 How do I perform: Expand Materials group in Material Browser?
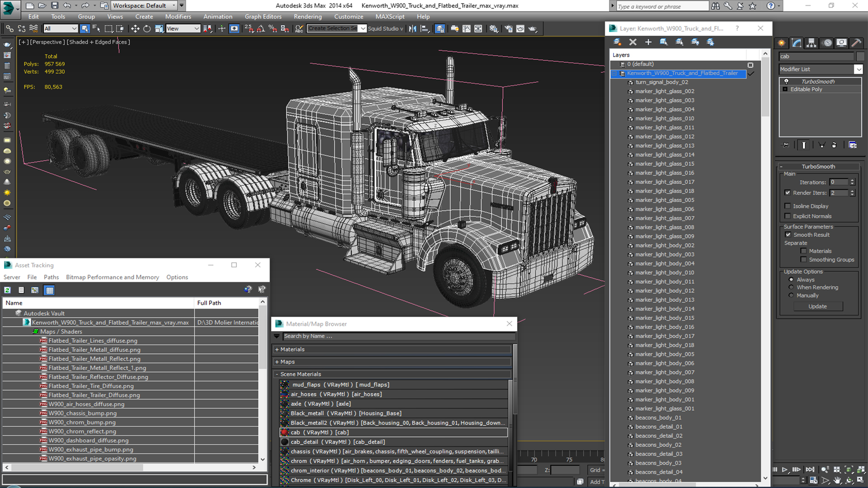[277, 349]
